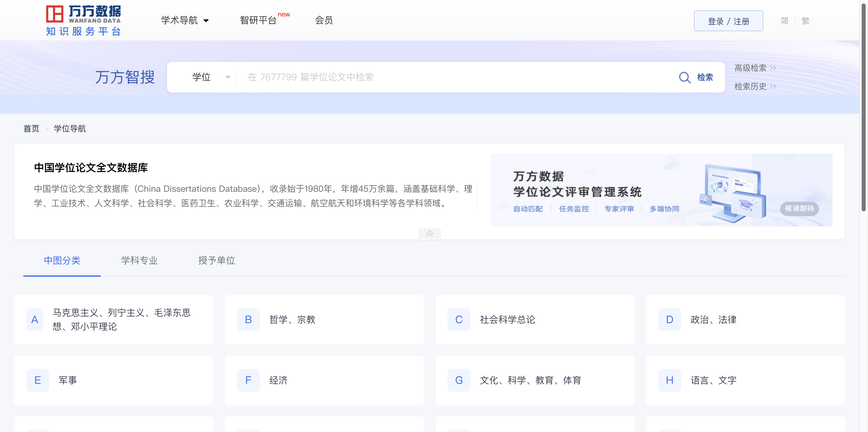Viewport: 868px width, 432px height.
Task: Click the 学位论文评审管理系统 banner
Action: point(661,190)
